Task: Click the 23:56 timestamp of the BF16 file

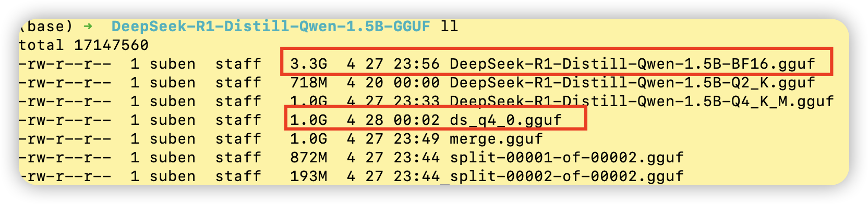Action: [x=416, y=64]
